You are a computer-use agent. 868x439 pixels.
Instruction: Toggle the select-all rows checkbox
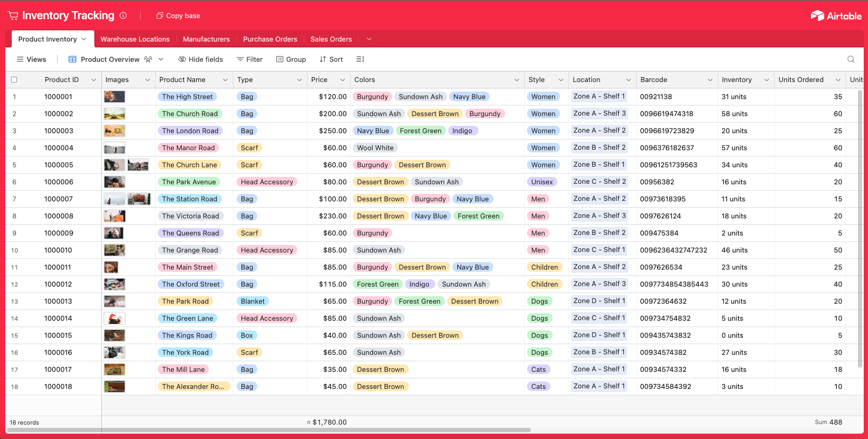(14, 80)
